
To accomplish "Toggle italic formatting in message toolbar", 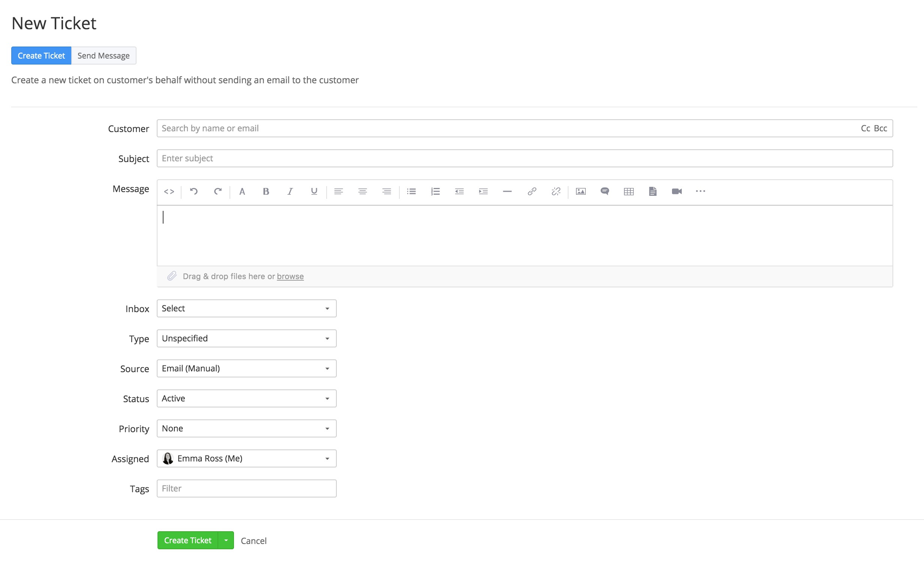I will pos(290,192).
